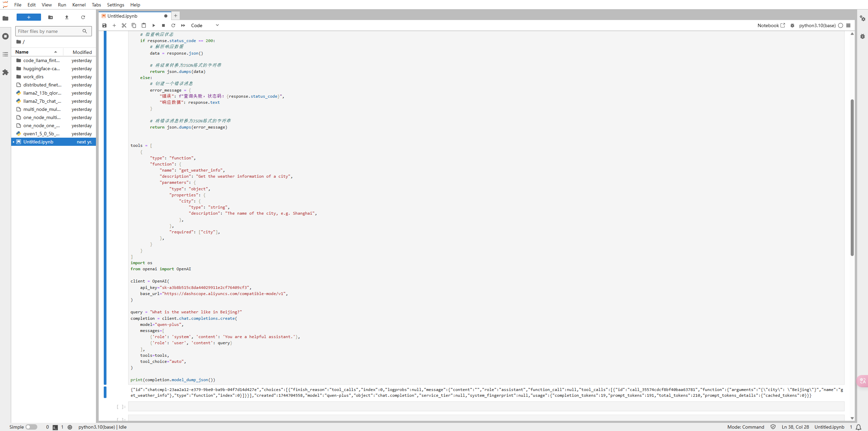The width and height of the screenshot is (868, 431).
Task: Restart the kernel with the refresh icon
Action: coord(173,25)
